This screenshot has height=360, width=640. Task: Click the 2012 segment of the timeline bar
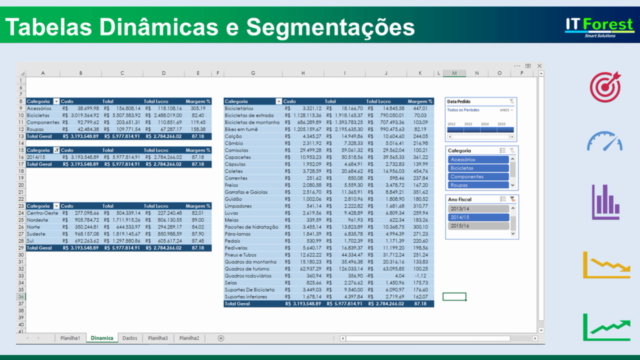tap(455, 130)
